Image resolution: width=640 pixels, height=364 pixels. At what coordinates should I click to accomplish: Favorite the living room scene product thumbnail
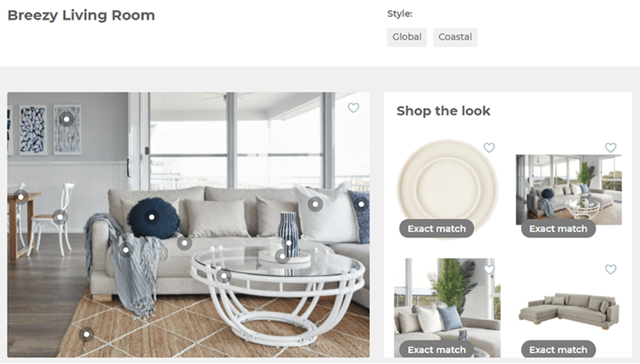tap(611, 148)
